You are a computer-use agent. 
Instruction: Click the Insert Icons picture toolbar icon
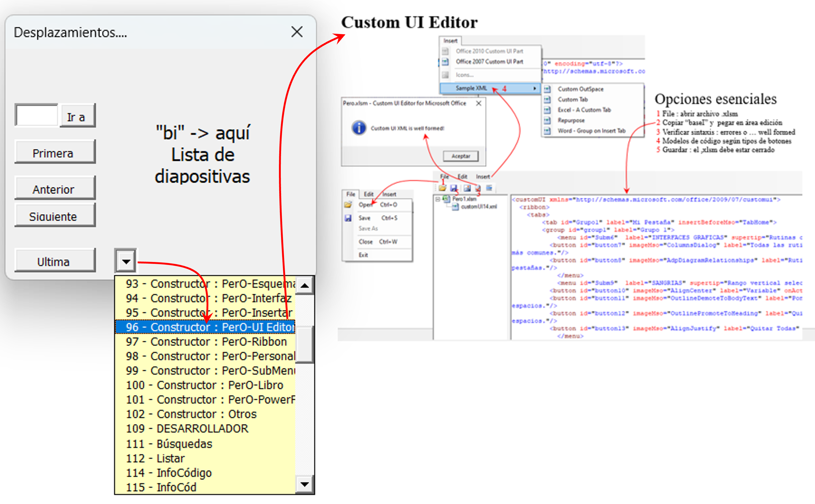467,188
